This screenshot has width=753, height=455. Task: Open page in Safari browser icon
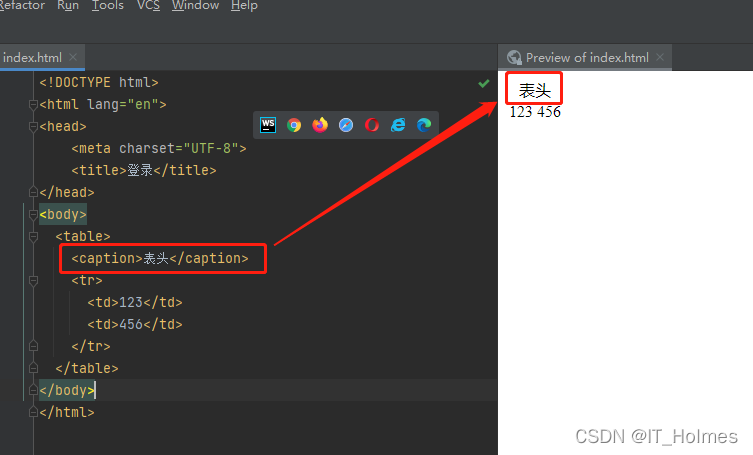[346, 125]
